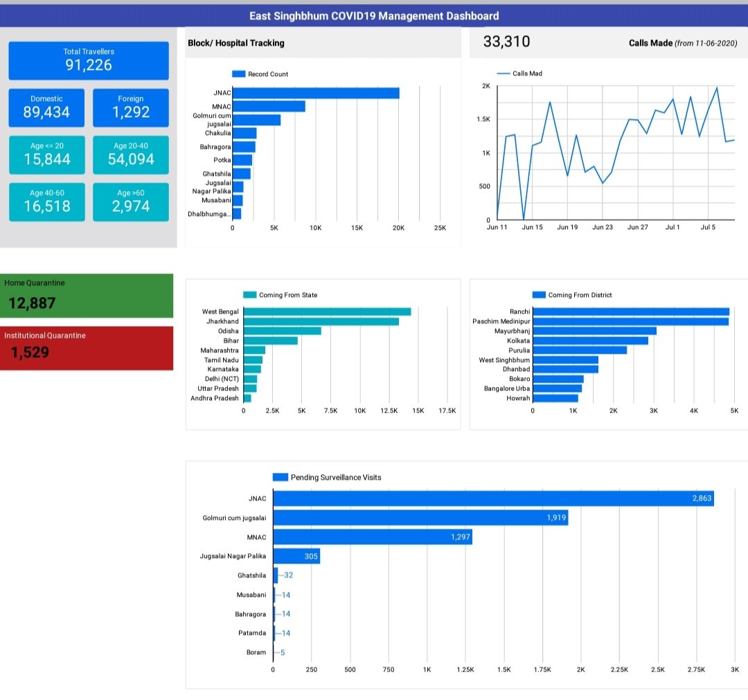The width and height of the screenshot is (748, 700).
Task: Click the Age <= 20 scorecard
Action: pyautogui.click(x=47, y=155)
